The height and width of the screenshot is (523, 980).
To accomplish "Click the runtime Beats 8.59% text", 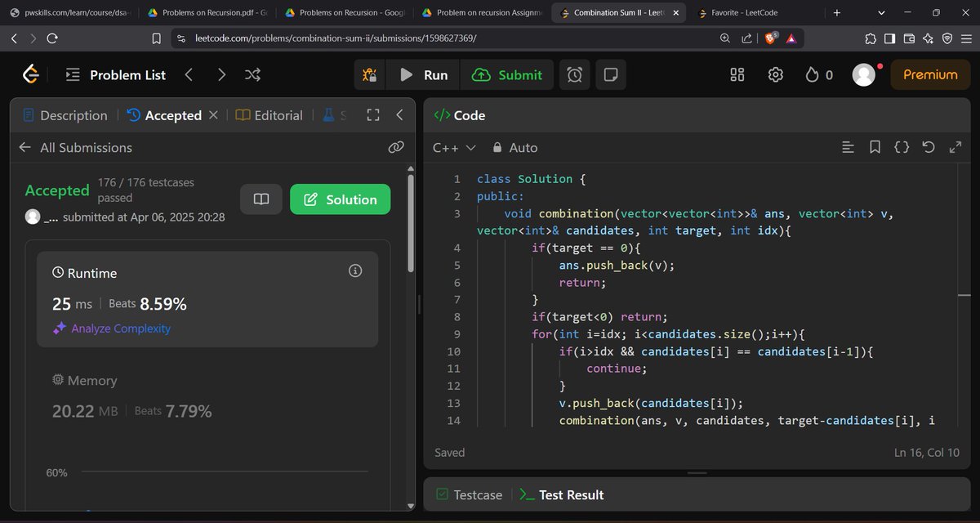I will pyautogui.click(x=148, y=304).
